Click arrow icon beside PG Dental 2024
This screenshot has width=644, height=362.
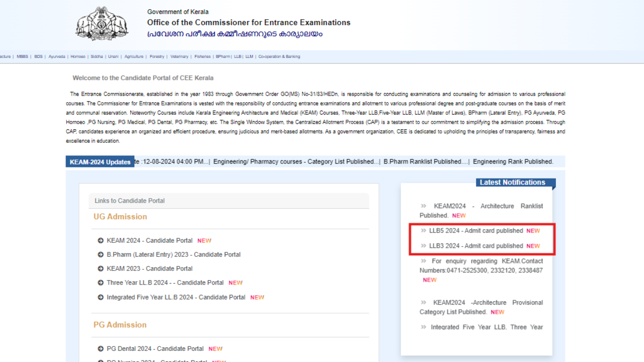[101, 349]
